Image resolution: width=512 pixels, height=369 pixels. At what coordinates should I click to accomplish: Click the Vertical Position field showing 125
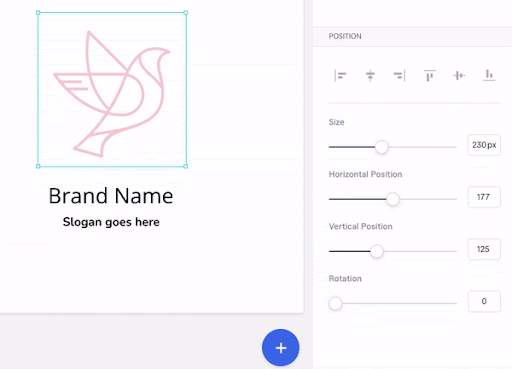click(484, 249)
